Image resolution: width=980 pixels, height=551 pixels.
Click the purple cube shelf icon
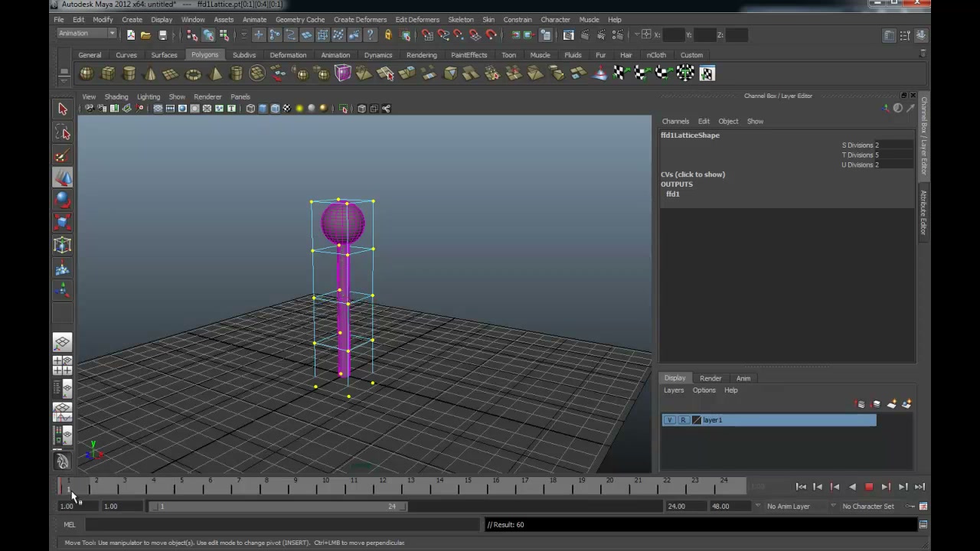point(342,73)
